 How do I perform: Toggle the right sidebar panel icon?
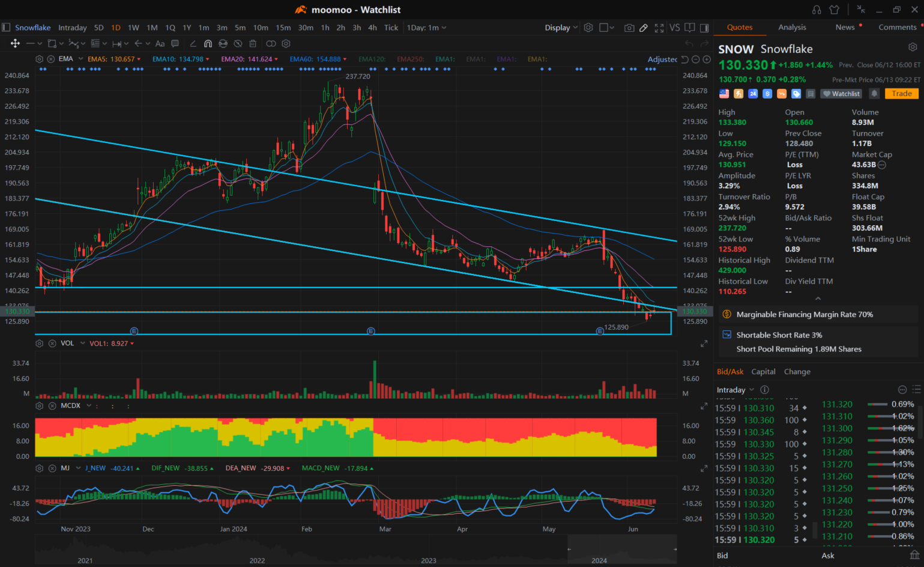point(704,28)
